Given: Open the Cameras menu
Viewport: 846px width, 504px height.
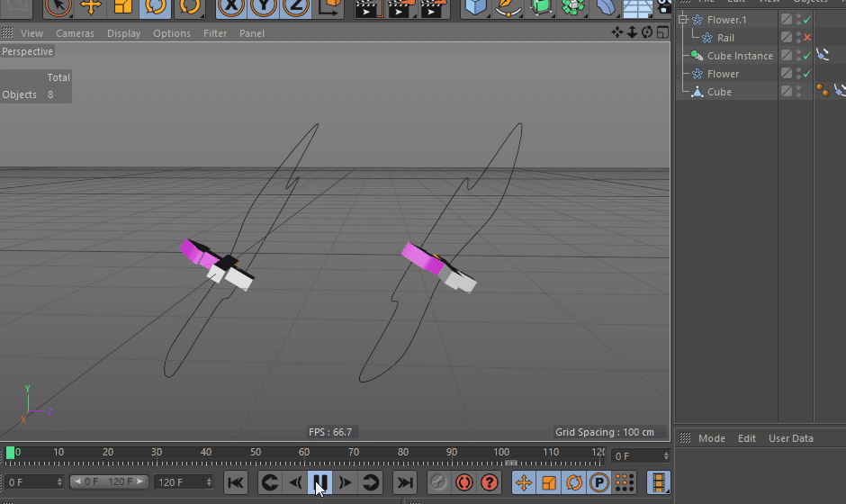Looking at the screenshot, I should click(75, 33).
